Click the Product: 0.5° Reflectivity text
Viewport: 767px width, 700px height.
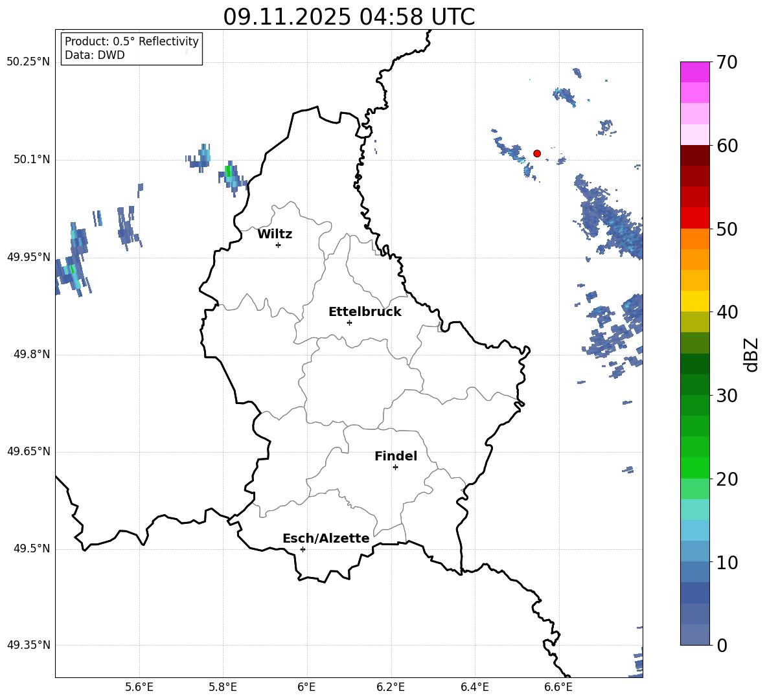[x=132, y=41]
